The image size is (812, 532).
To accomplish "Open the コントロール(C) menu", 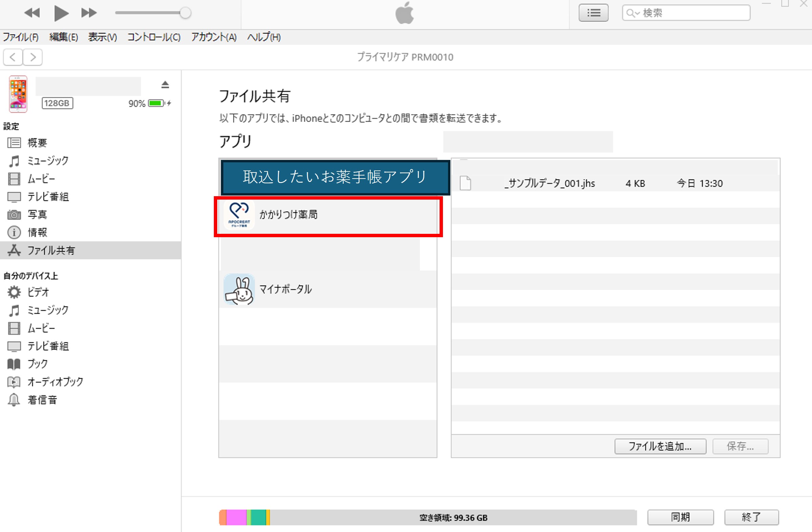I will 154,37.
